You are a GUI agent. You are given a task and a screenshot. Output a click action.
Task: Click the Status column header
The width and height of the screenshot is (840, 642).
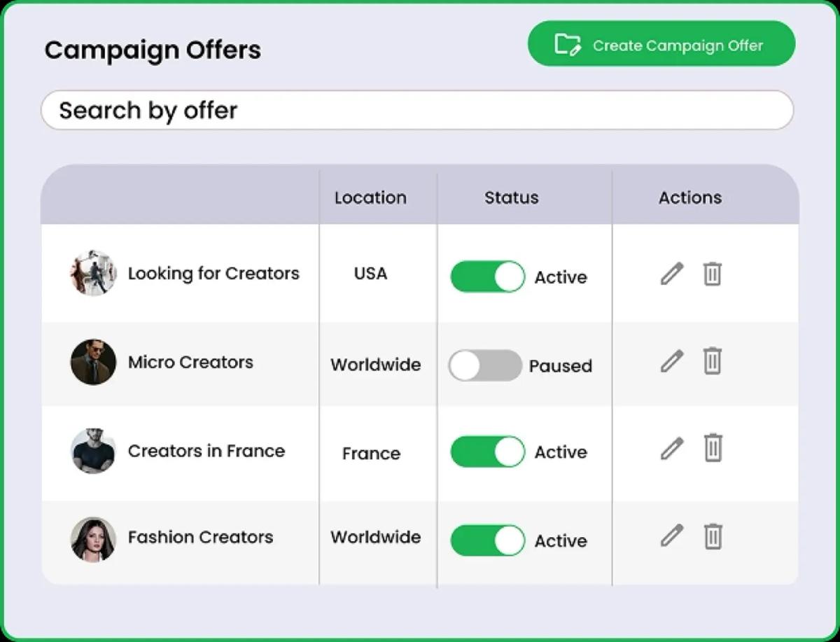[512, 197]
